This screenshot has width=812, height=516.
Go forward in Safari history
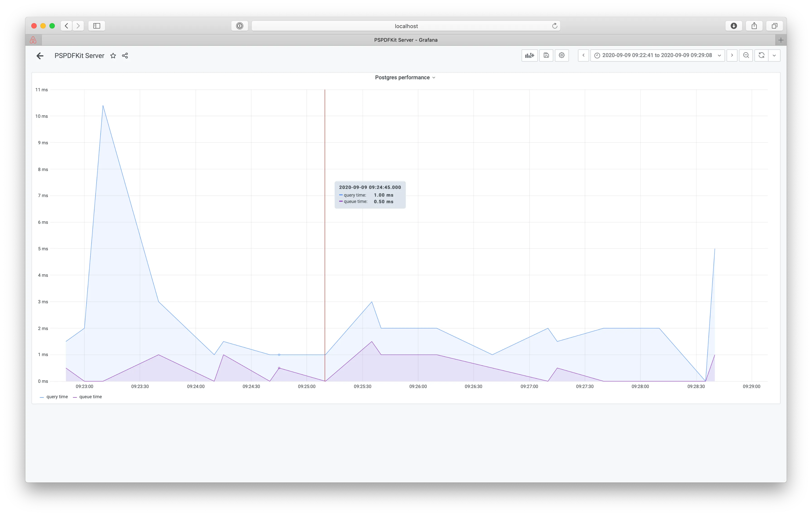coord(78,26)
